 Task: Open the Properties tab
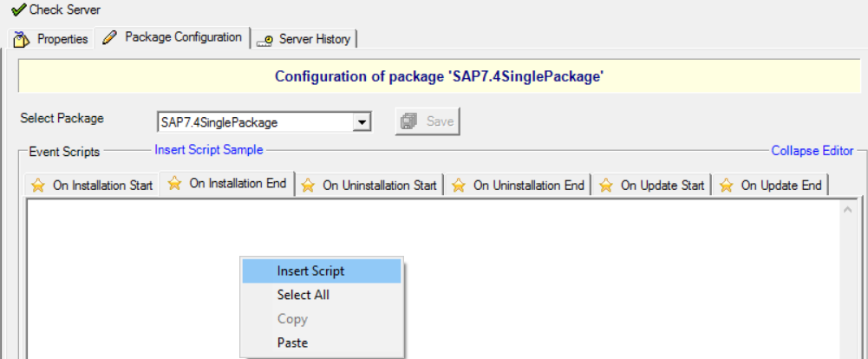[51, 39]
